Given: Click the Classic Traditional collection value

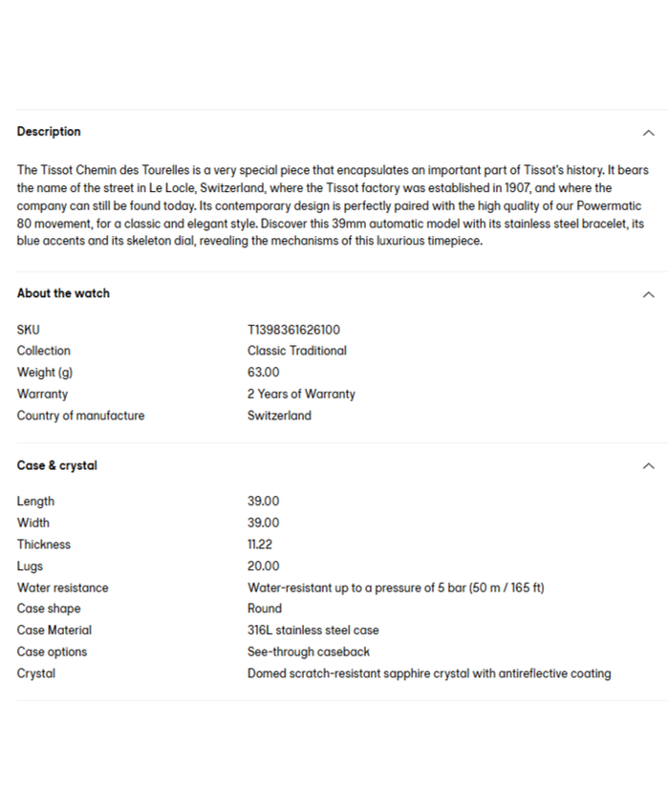Looking at the screenshot, I should pyautogui.click(x=297, y=351).
